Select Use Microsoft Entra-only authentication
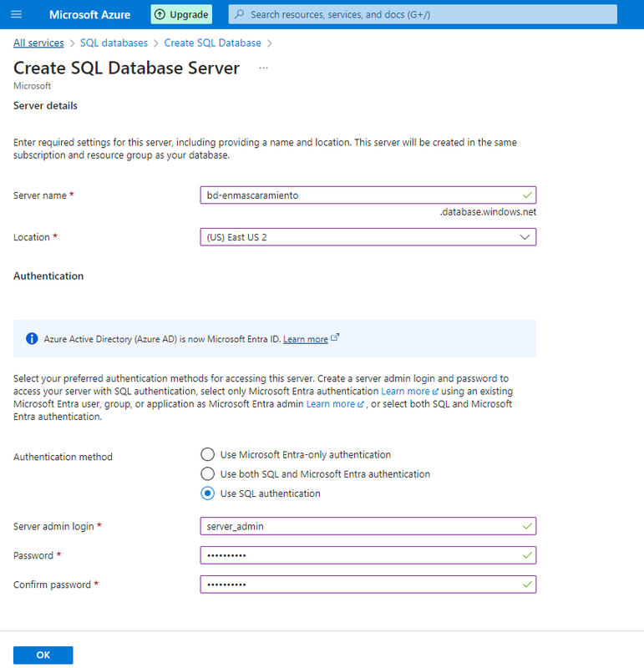Screen dimensions: 644x668 coord(207,454)
